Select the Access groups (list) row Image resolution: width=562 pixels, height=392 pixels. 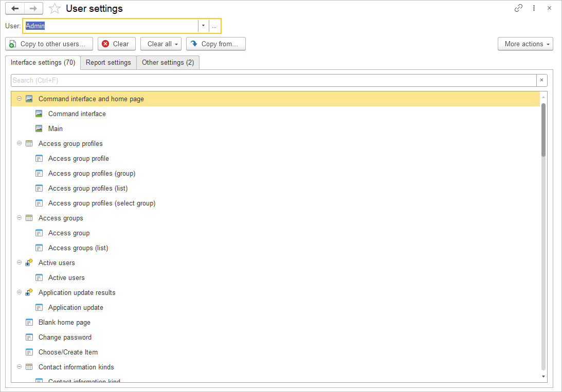click(275, 248)
